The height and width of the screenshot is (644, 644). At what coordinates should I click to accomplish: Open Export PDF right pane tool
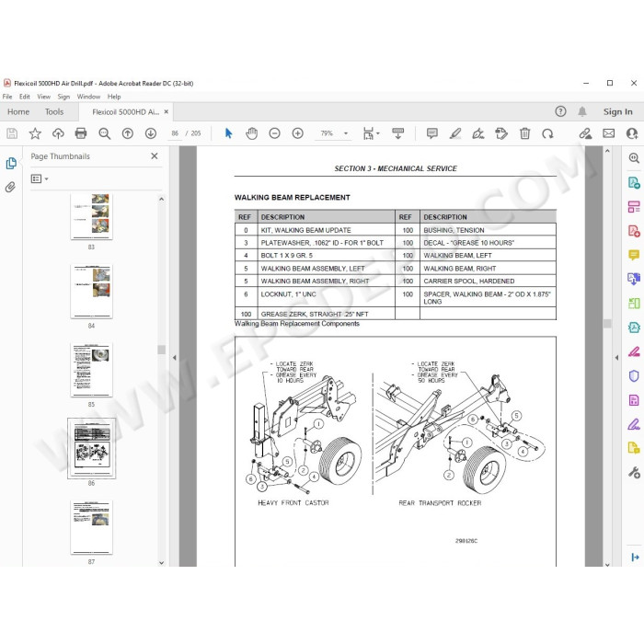pyautogui.click(x=634, y=182)
